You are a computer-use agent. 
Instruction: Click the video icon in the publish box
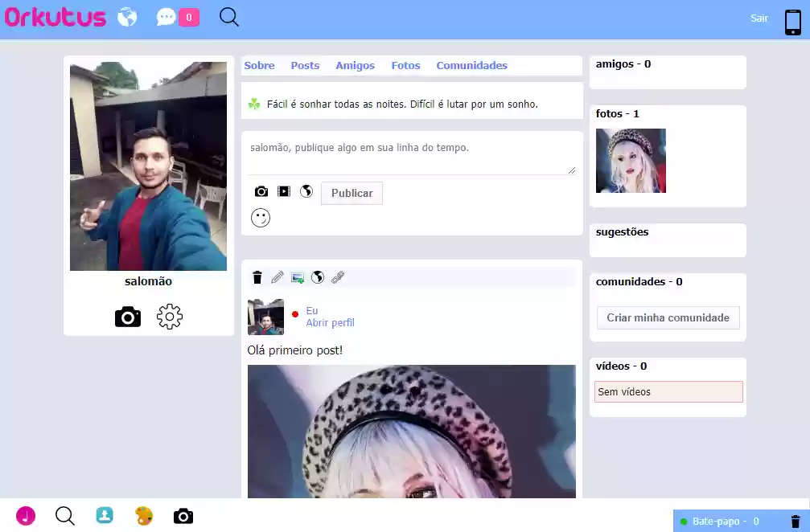coord(283,191)
